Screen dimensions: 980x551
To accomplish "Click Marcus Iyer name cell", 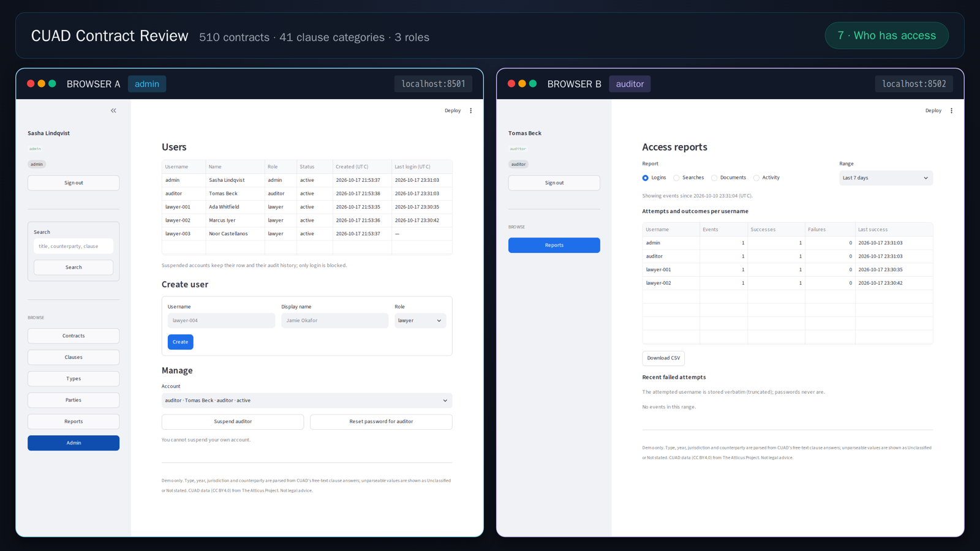I will pos(235,220).
